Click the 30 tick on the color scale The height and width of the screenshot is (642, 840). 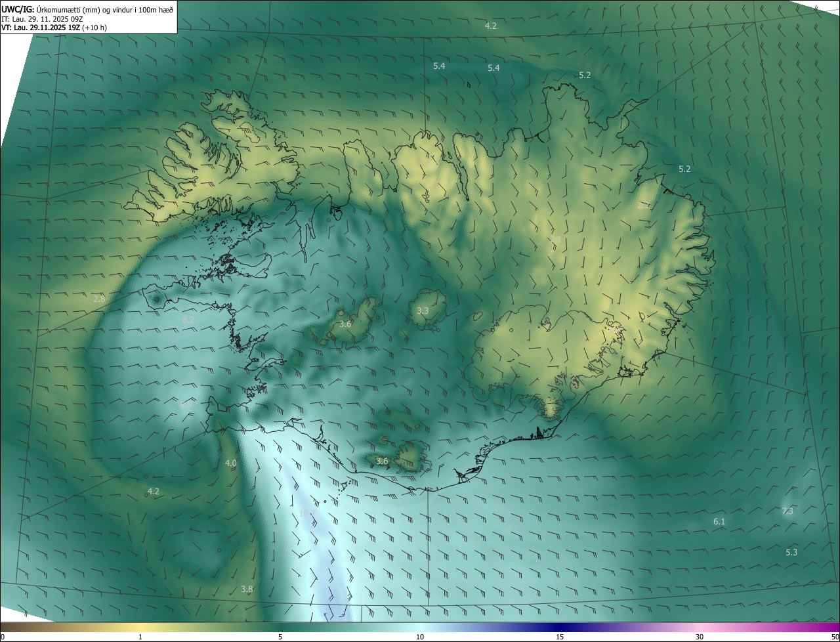[700, 637]
